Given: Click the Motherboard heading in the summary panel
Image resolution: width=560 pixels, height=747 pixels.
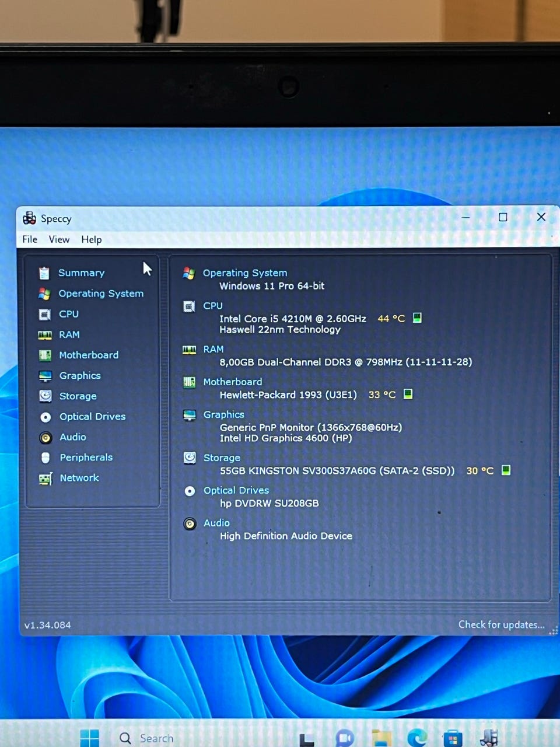Looking at the screenshot, I should click(x=233, y=382).
